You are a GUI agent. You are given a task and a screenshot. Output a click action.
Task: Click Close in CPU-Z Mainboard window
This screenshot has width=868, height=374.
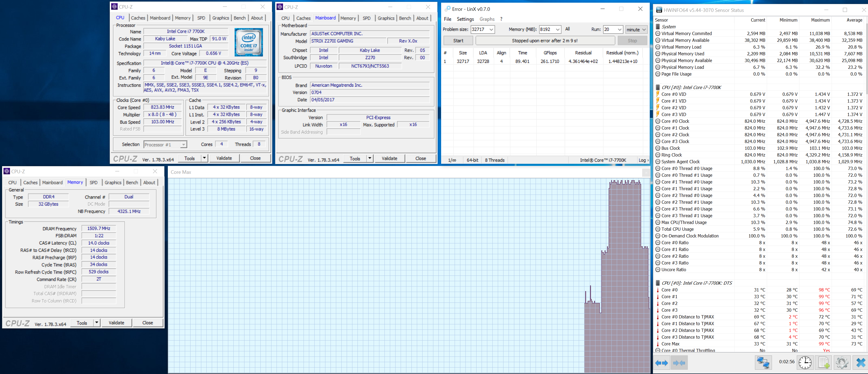pyautogui.click(x=421, y=158)
